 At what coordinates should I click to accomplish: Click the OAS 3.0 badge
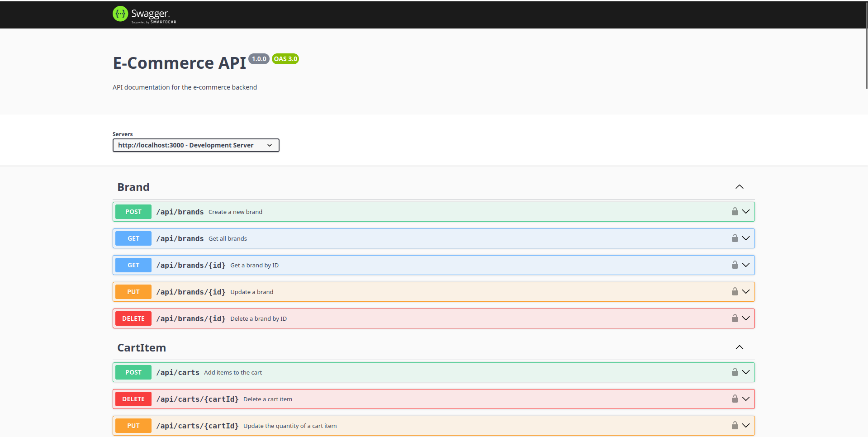tap(285, 59)
